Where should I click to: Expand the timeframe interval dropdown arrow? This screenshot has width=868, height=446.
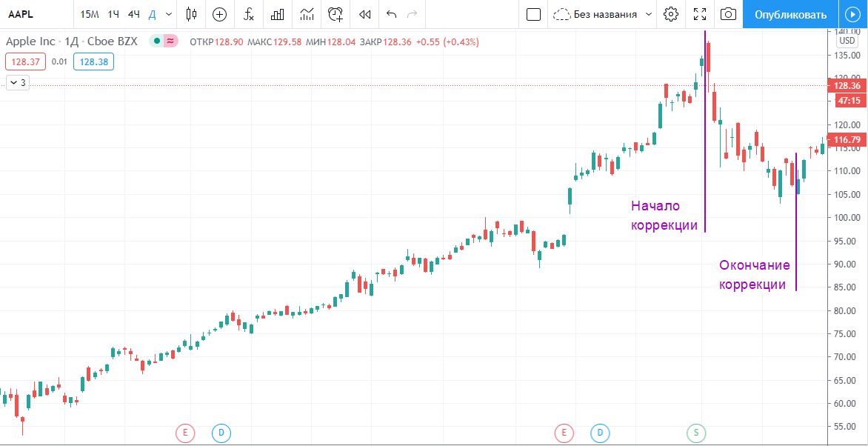pyautogui.click(x=170, y=14)
